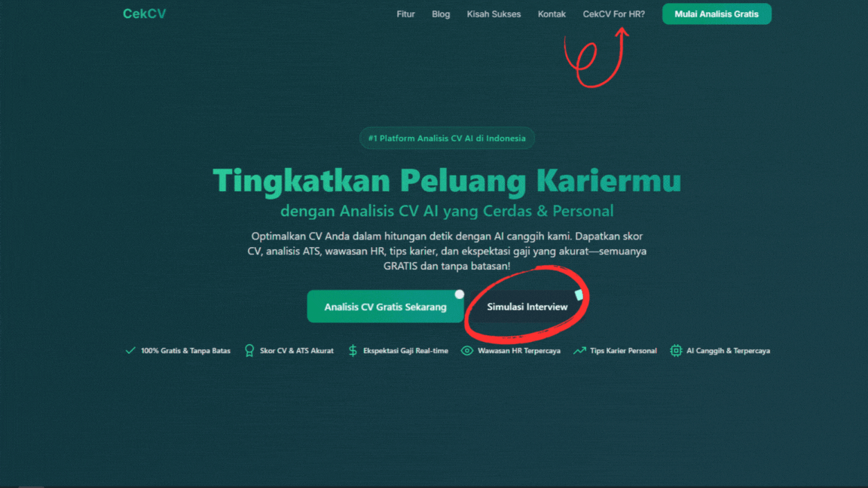Click the chip icon for AI Canggih
868x488 pixels.
pyautogui.click(x=676, y=351)
